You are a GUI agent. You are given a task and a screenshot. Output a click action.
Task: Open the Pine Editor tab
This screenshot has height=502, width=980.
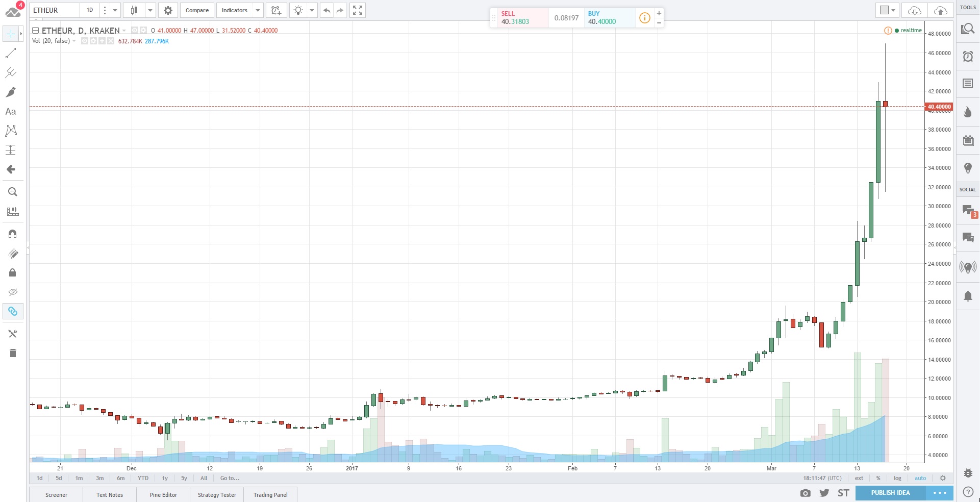[164, 495]
